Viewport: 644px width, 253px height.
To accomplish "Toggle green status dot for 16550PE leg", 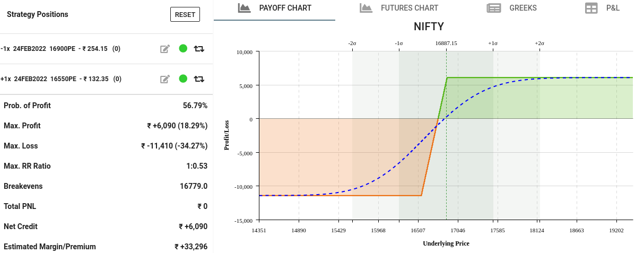I will click(x=183, y=78).
